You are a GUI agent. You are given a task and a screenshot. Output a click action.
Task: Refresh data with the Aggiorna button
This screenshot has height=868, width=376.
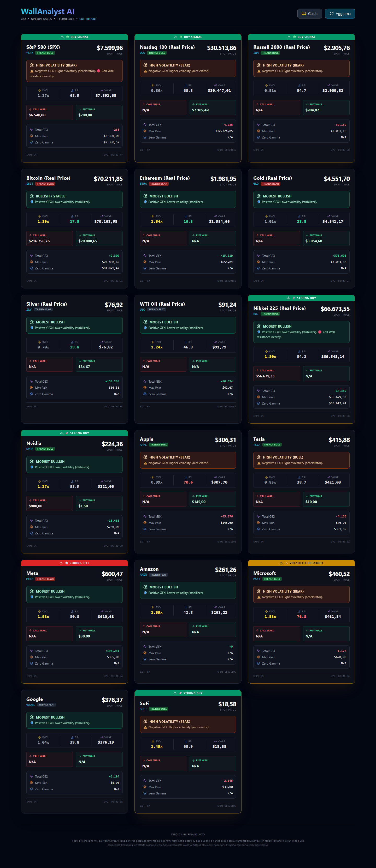point(340,14)
